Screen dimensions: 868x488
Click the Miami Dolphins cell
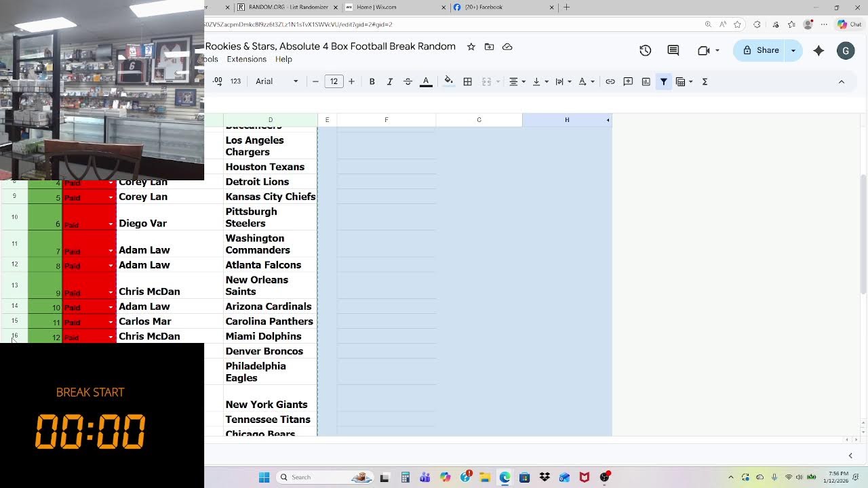pos(271,336)
